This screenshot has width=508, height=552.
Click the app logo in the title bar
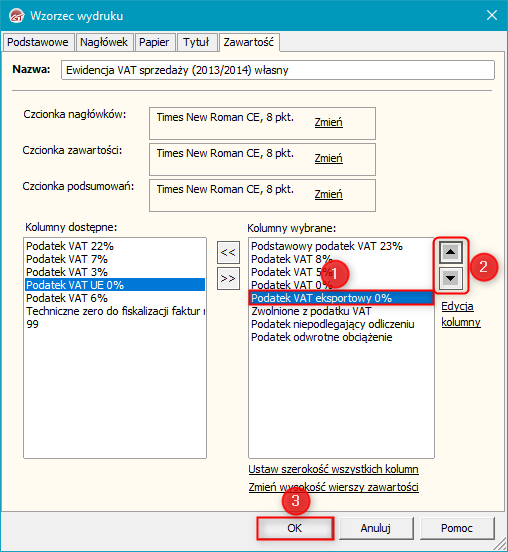16,16
